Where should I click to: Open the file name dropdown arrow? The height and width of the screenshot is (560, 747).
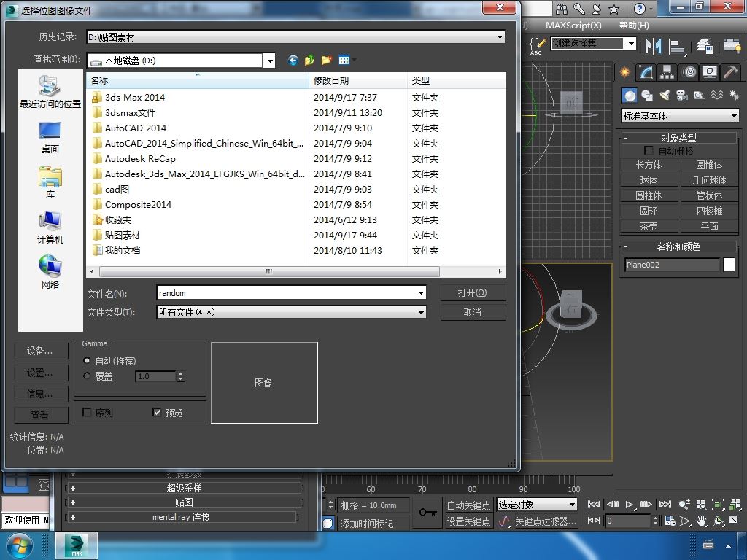click(x=421, y=293)
